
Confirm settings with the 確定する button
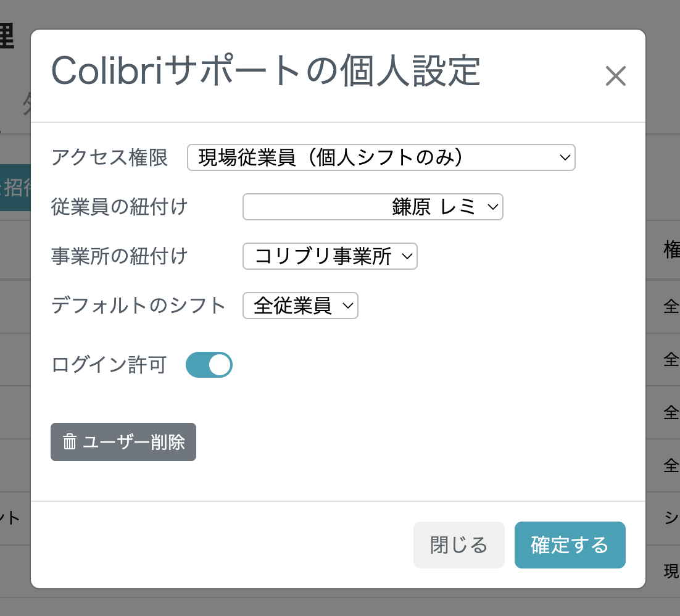[x=570, y=545]
